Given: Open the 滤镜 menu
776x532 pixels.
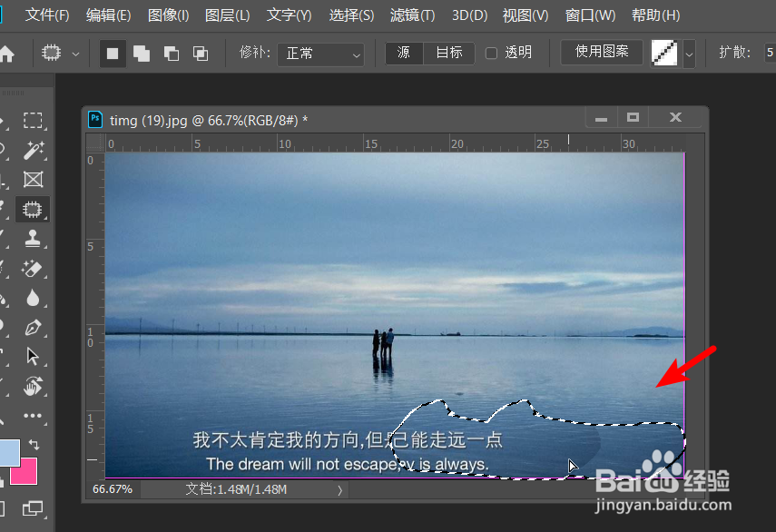Looking at the screenshot, I should (x=412, y=15).
